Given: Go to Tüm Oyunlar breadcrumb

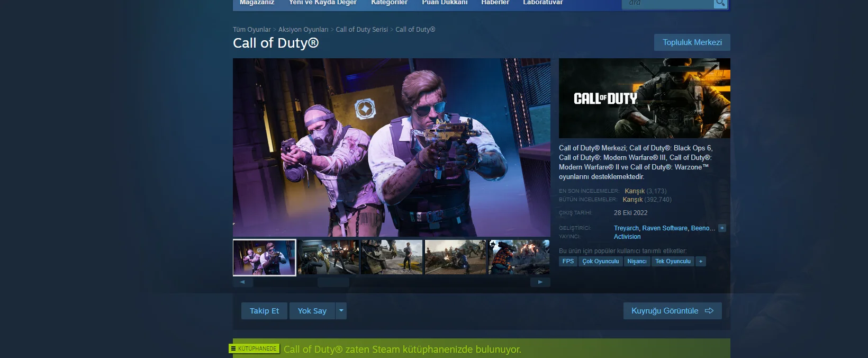Looking at the screenshot, I should click(251, 30).
